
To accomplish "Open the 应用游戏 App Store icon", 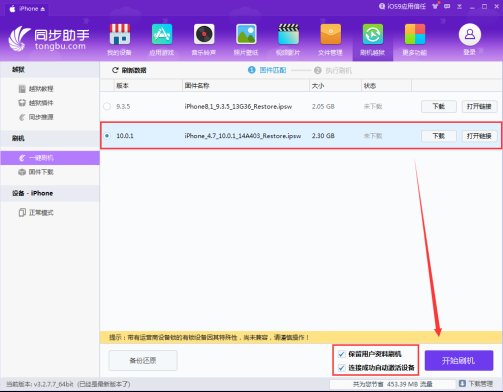I will tap(162, 34).
